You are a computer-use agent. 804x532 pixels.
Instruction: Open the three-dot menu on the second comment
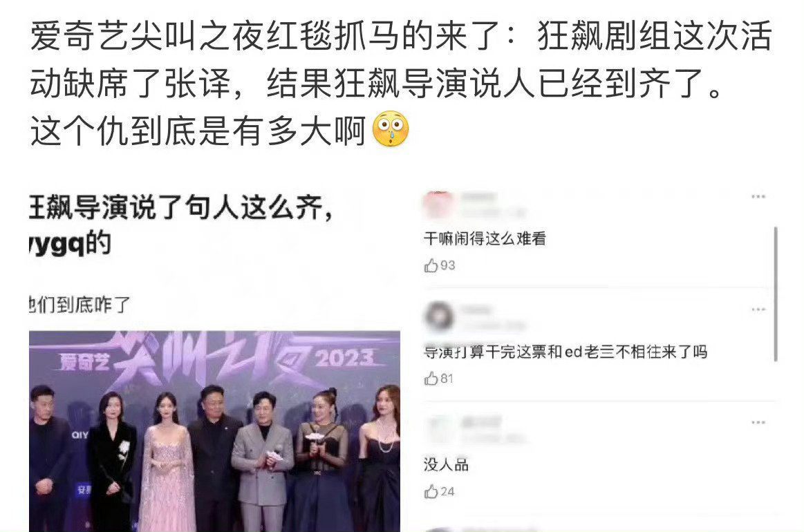(x=758, y=309)
